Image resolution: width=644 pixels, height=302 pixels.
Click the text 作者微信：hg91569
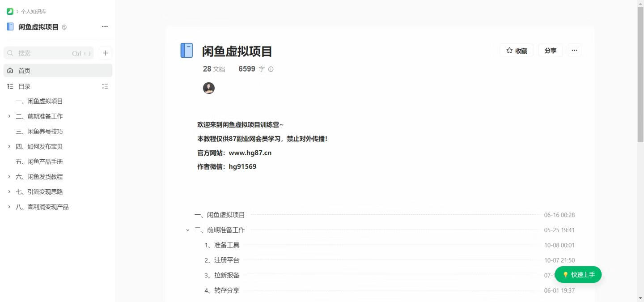227,166
